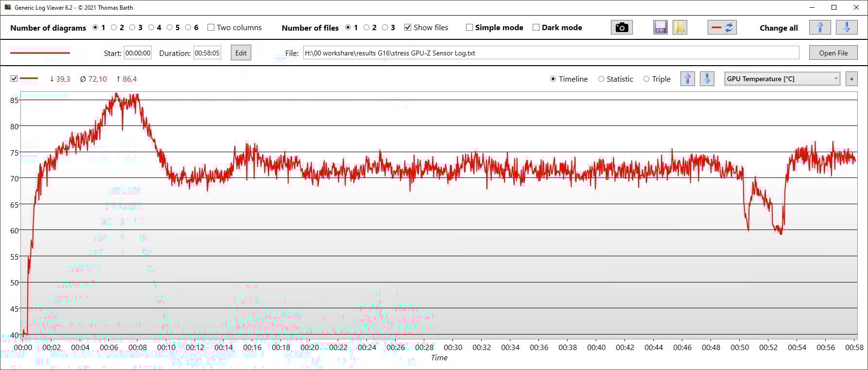
Task: Click the Change all down arrow
Action: (x=847, y=28)
